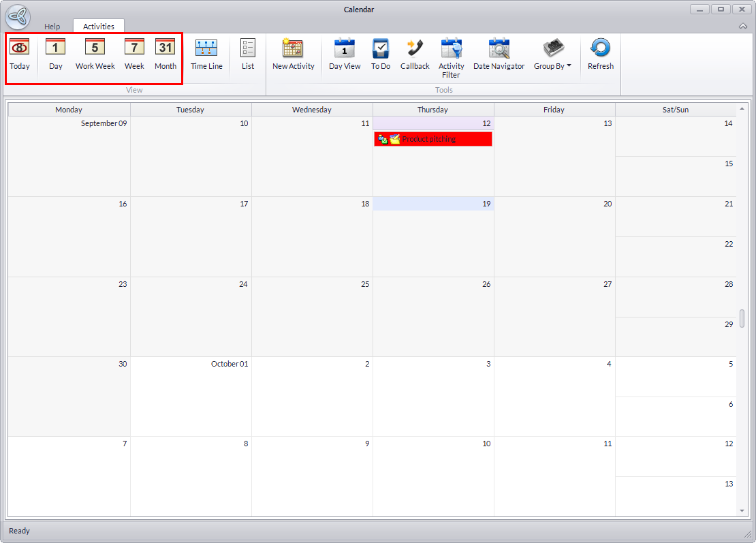Jump to Today in the calendar
Screen dimensions: 756x543
[x=20, y=55]
